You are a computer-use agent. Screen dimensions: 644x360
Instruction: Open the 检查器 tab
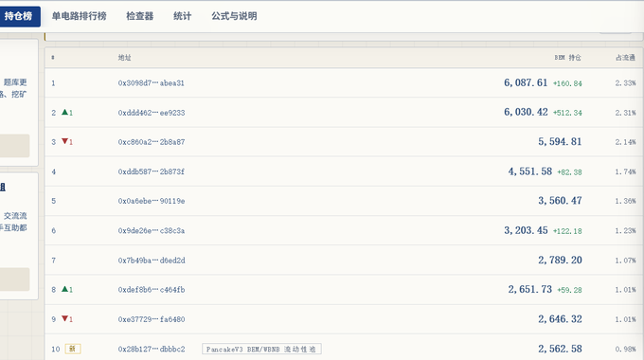pos(139,16)
